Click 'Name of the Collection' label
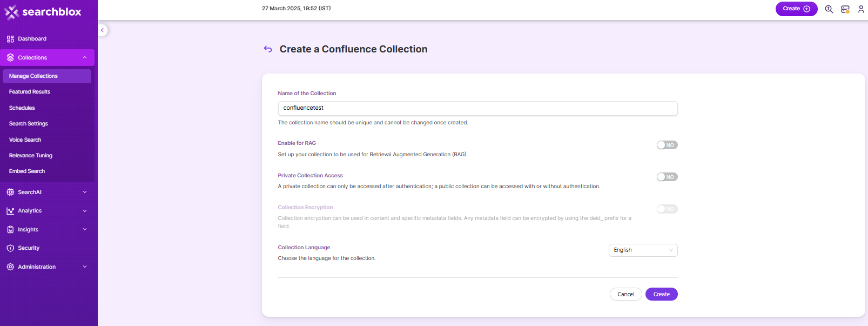This screenshot has width=868, height=326. 307,94
